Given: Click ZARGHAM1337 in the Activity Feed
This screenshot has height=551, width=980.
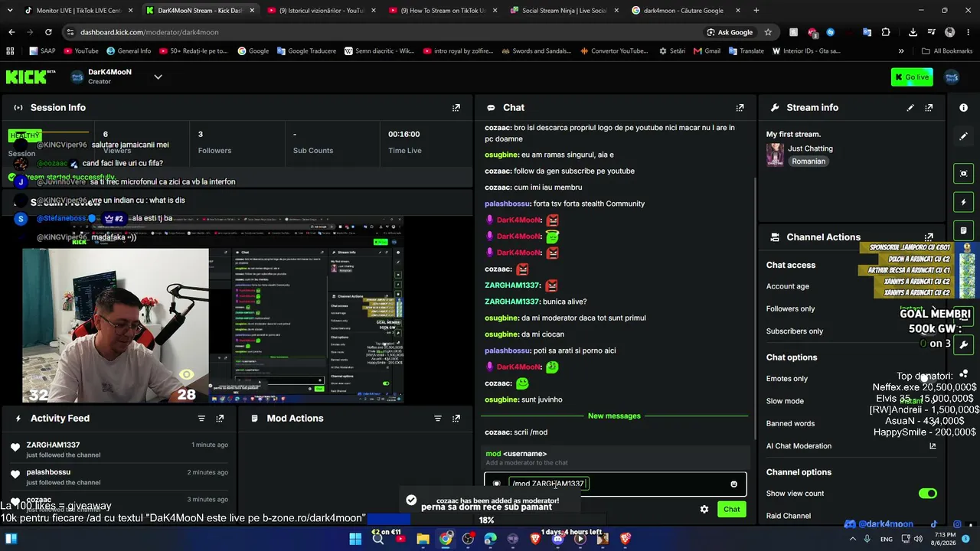Looking at the screenshot, I should pyautogui.click(x=54, y=445).
